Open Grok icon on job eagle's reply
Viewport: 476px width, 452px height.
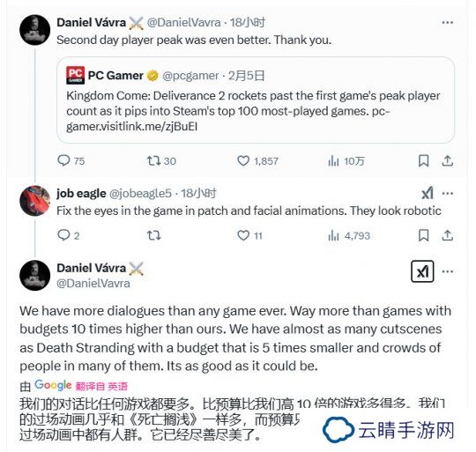(428, 193)
